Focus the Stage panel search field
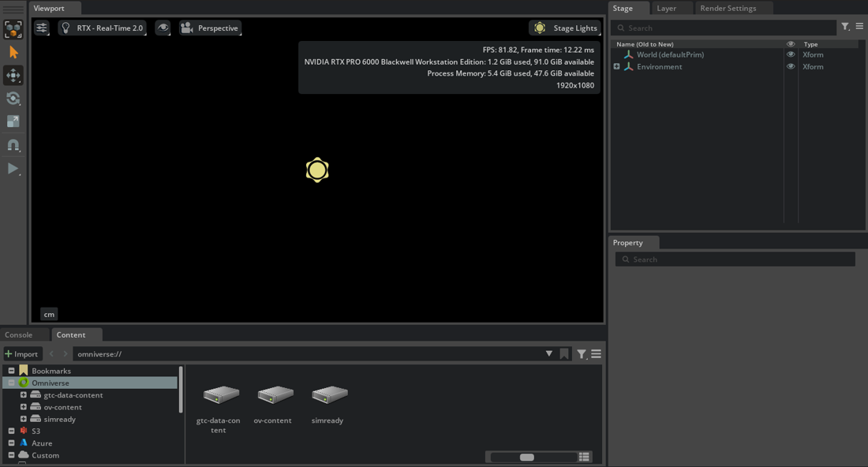This screenshot has height=467, width=868. (724, 28)
